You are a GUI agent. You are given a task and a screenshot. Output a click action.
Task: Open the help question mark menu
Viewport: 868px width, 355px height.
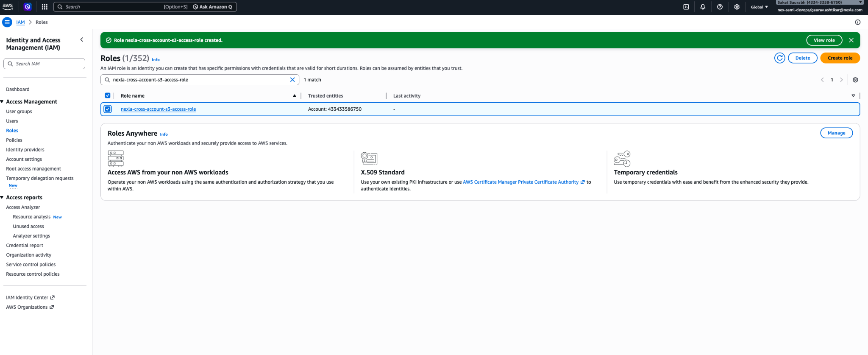pos(720,7)
